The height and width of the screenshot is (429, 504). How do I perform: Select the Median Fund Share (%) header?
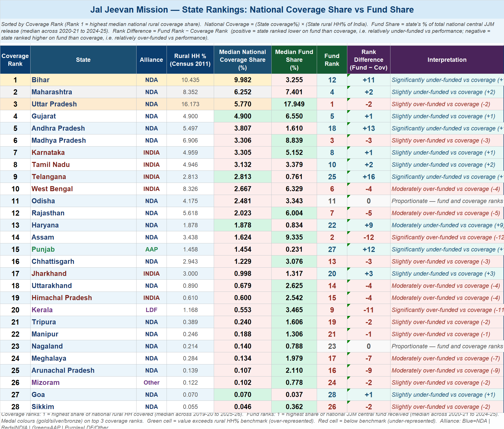(294, 60)
